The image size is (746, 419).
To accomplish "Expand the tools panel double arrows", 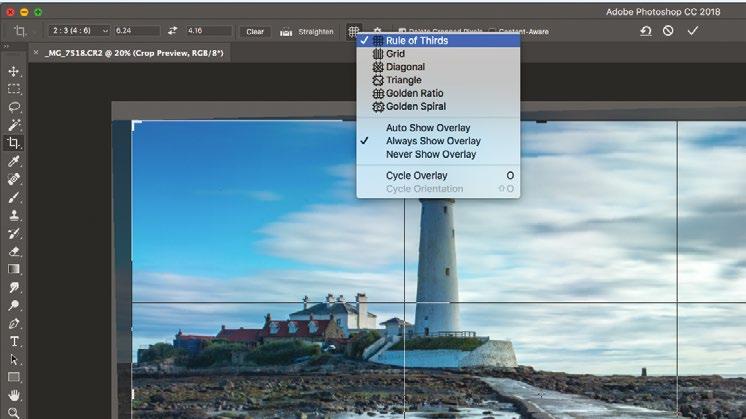I will click(6, 46).
